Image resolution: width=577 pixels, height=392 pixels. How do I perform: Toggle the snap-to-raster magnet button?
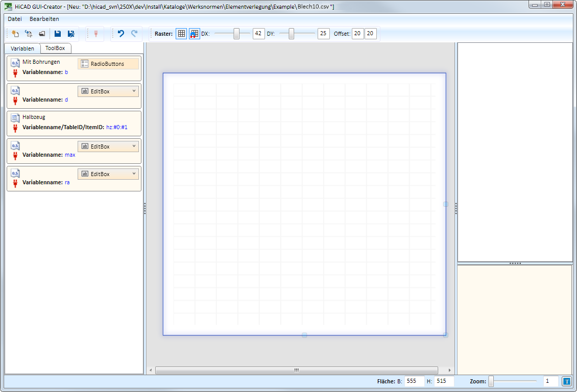point(195,34)
